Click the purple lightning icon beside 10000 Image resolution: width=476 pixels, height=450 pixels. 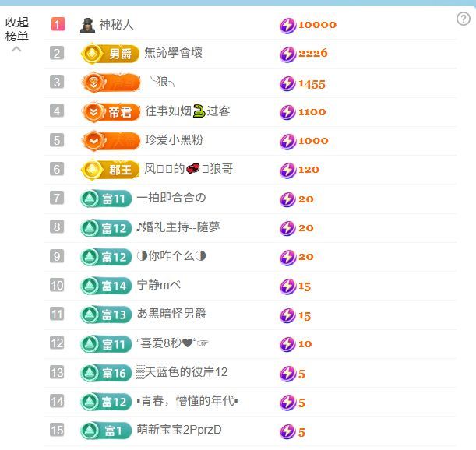287,25
